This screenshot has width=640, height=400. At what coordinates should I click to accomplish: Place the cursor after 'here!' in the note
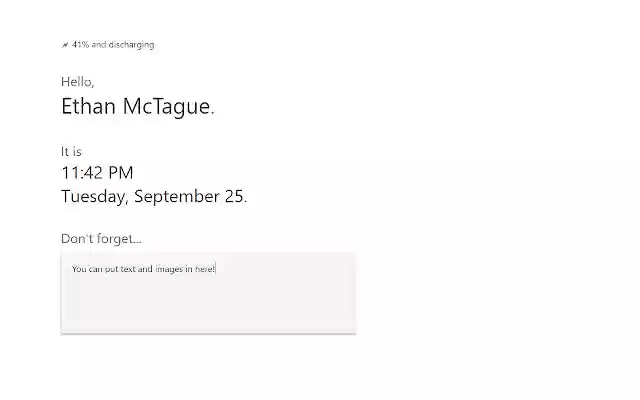(x=215, y=269)
